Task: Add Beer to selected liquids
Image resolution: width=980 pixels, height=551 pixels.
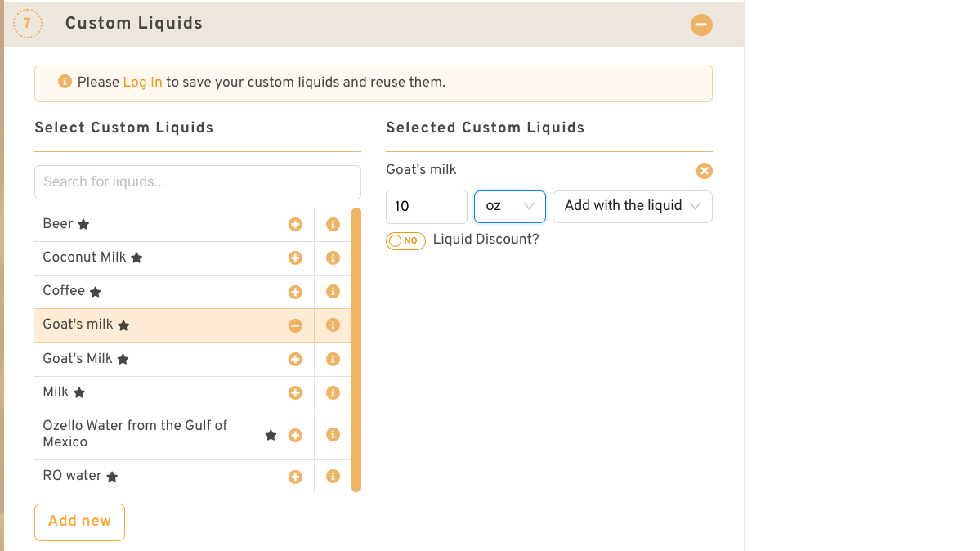Action: [x=295, y=224]
